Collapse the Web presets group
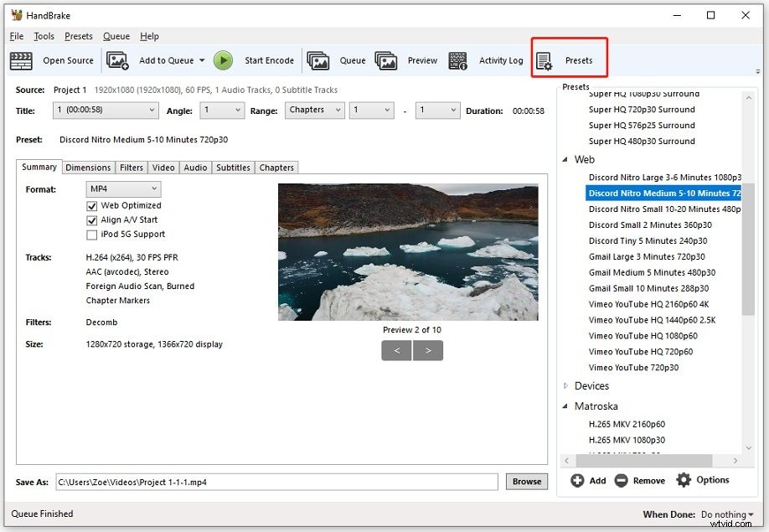The width and height of the screenshot is (769, 532). 566,159
